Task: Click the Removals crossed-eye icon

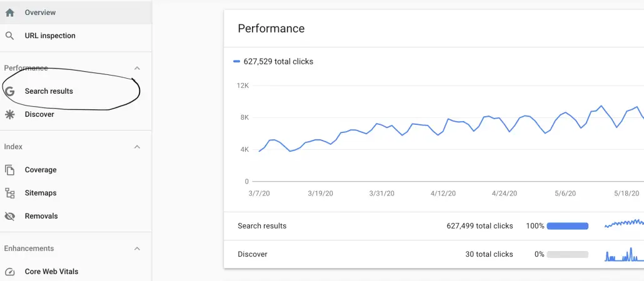Action: pyautogui.click(x=9, y=216)
